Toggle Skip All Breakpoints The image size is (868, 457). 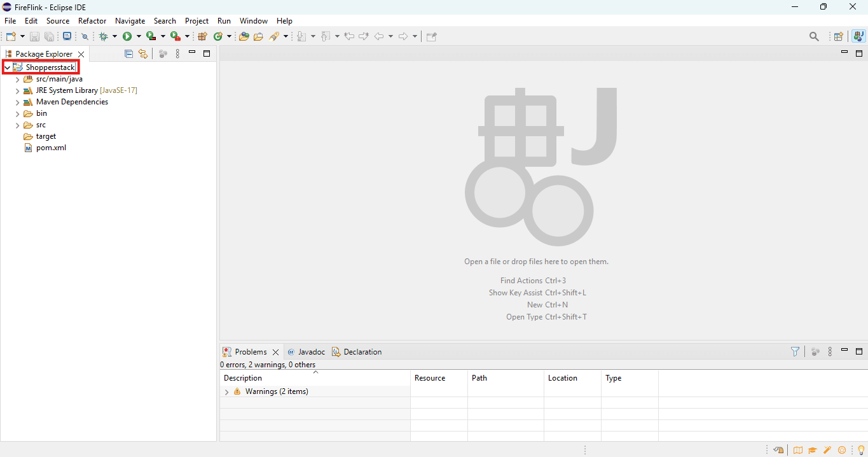pos(85,36)
